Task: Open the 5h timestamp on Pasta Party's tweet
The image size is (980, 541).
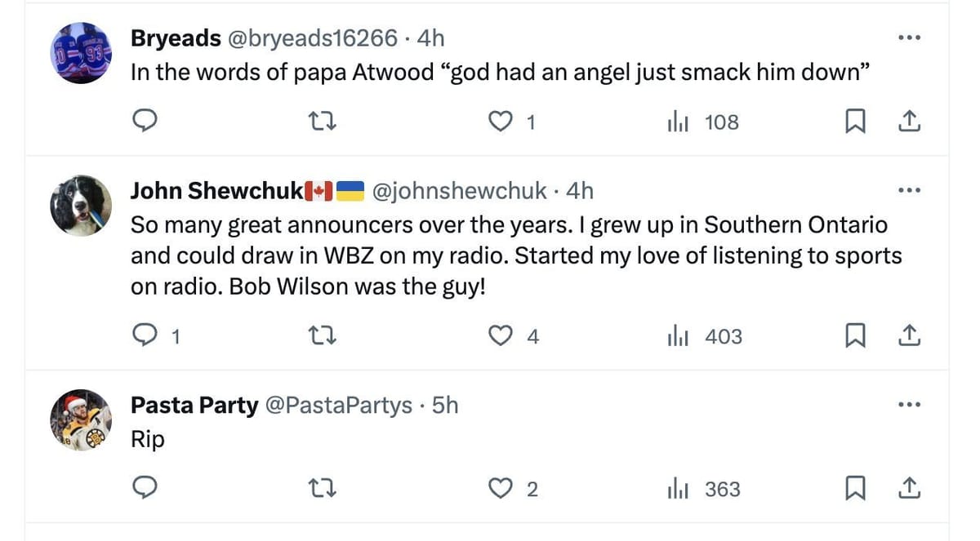Action: (445, 405)
